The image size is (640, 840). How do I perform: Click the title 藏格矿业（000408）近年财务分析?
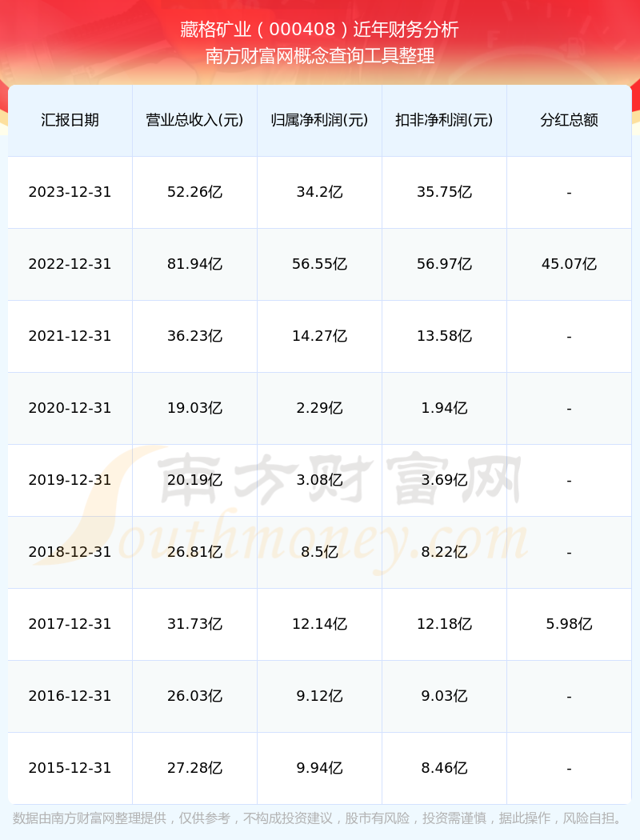319,29
